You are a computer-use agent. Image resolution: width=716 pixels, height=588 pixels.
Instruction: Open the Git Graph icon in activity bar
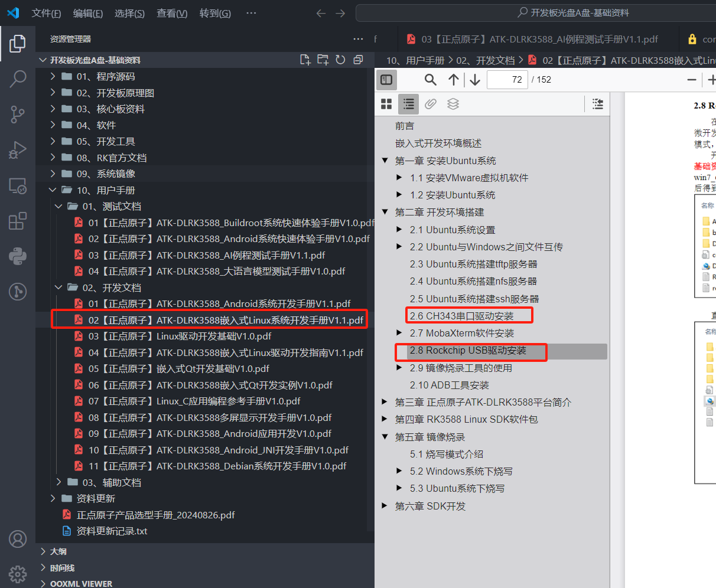tap(18, 291)
